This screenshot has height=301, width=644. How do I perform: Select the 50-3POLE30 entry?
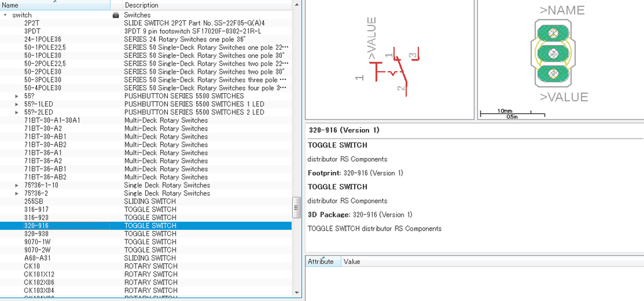[146, 80]
